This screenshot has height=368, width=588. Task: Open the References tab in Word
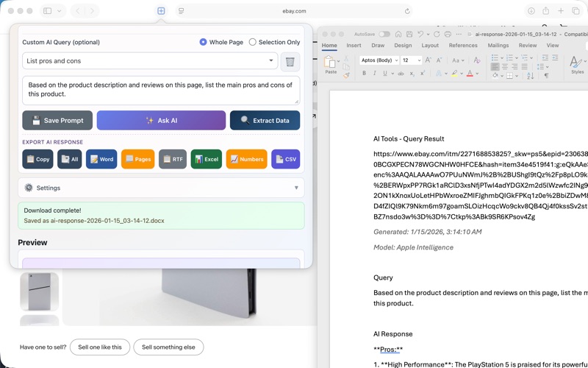(463, 46)
